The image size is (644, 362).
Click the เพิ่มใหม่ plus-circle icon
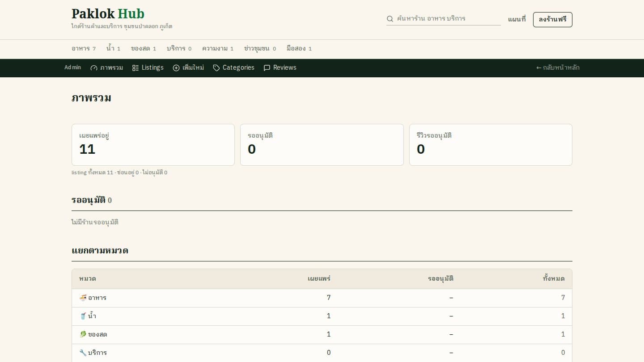tap(176, 68)
